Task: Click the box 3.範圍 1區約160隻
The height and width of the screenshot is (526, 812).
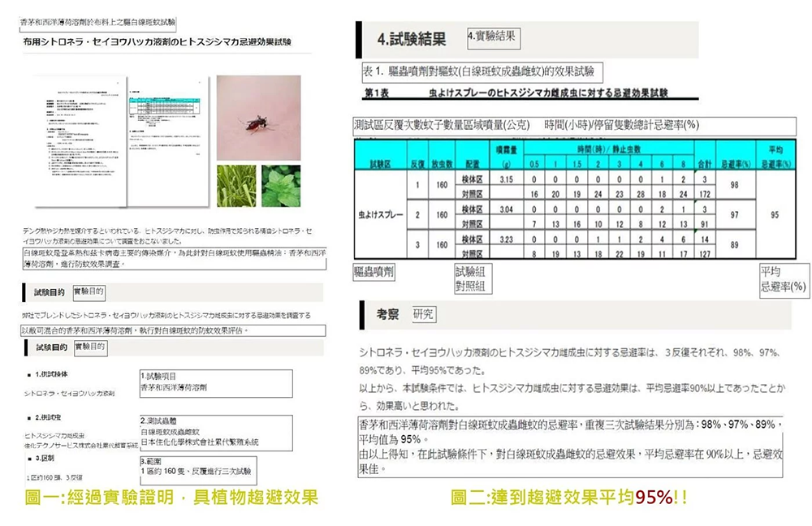Action: click(x=198, y=471)
